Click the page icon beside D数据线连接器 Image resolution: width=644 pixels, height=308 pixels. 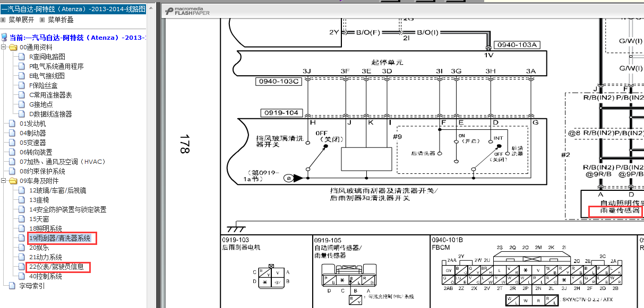coord(22,114)
